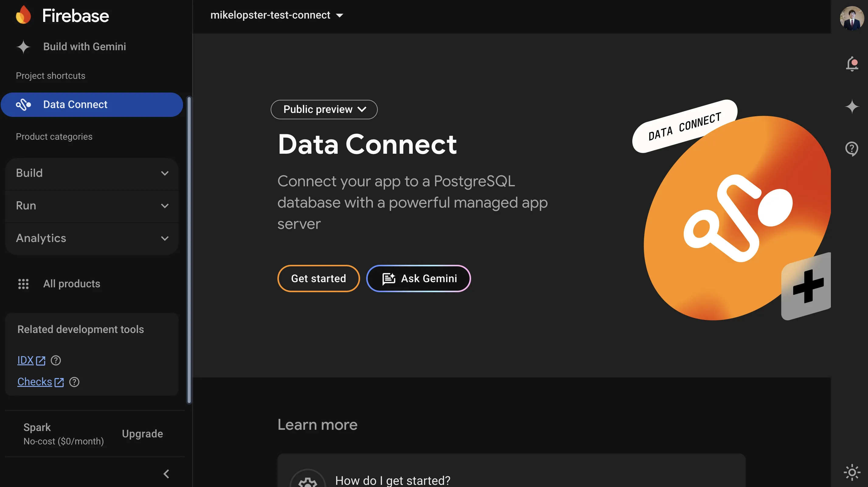Viewport: 868px width, 487px height.
Task: Click the Build with Gemini star icon
Action: (23, 45)
